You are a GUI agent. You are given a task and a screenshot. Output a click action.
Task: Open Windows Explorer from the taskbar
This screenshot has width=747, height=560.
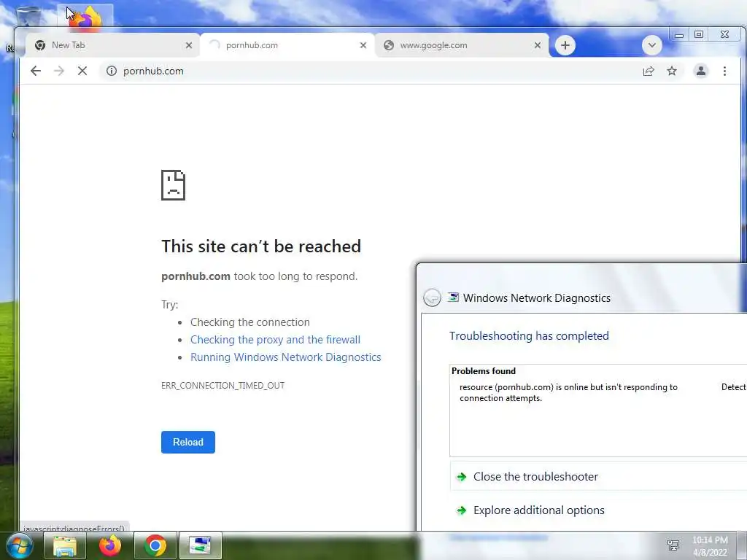click(x=65, y=545)
